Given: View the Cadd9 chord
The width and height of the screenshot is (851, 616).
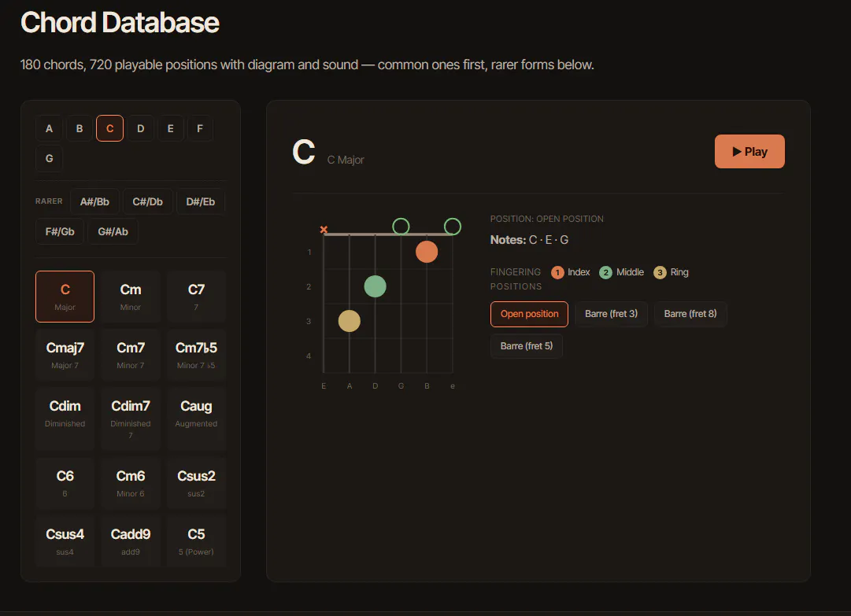Looking at the screenshot, I should (x=130, y=541).
